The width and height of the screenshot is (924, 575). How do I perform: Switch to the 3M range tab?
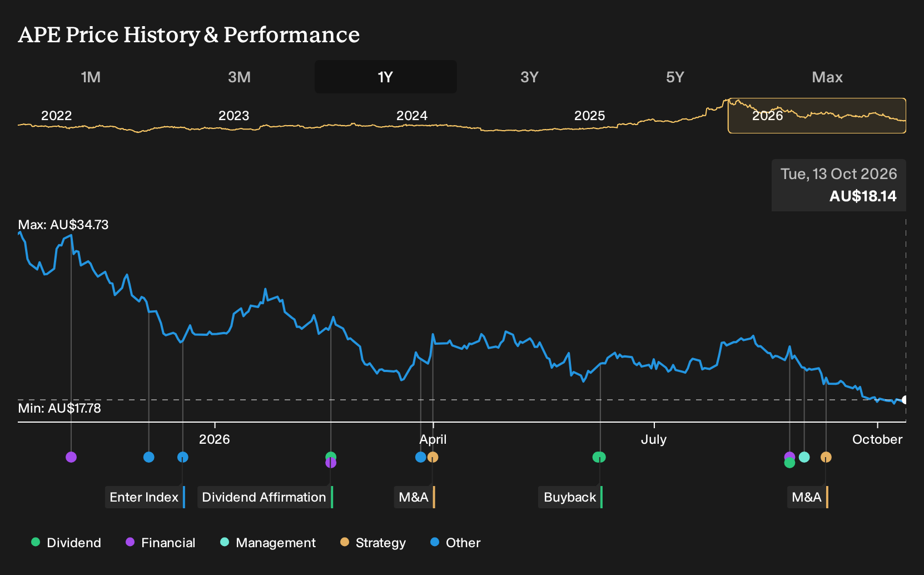tap(239, 77)
